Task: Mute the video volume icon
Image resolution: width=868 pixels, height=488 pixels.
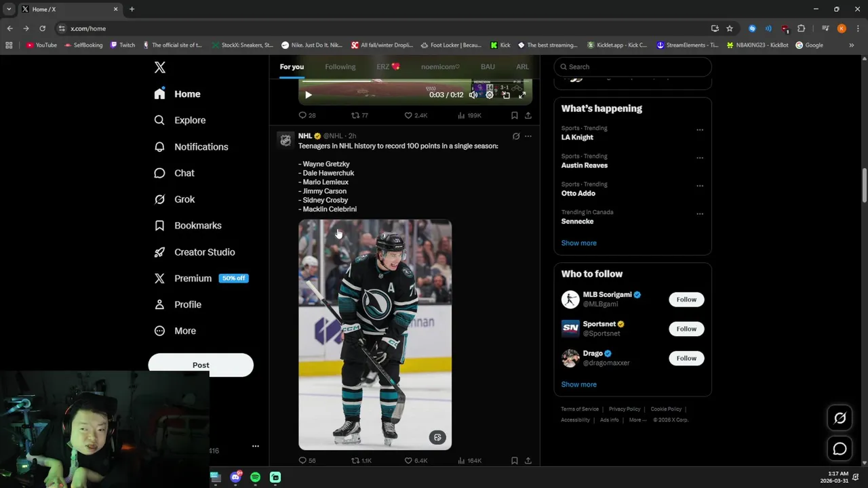Action: pyautogui.click(x=473, y=95)
